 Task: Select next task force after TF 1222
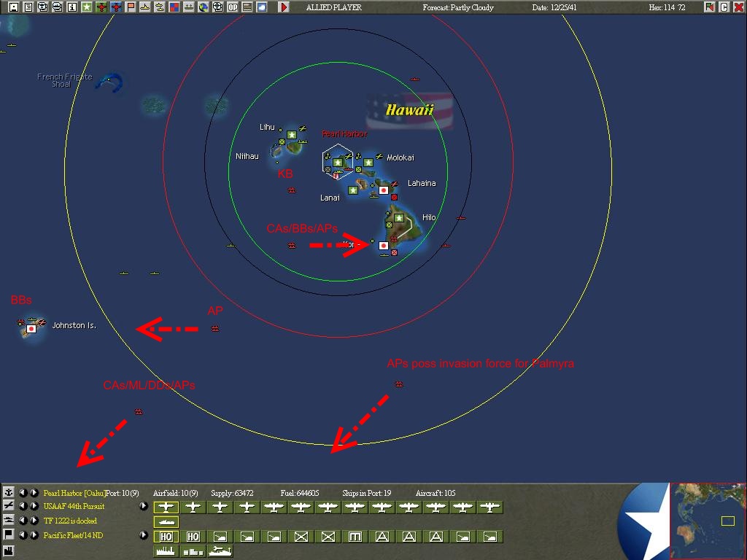[34, 521]
